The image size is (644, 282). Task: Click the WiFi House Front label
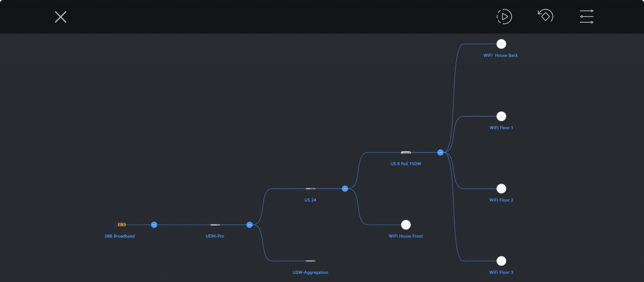(406, 236)
